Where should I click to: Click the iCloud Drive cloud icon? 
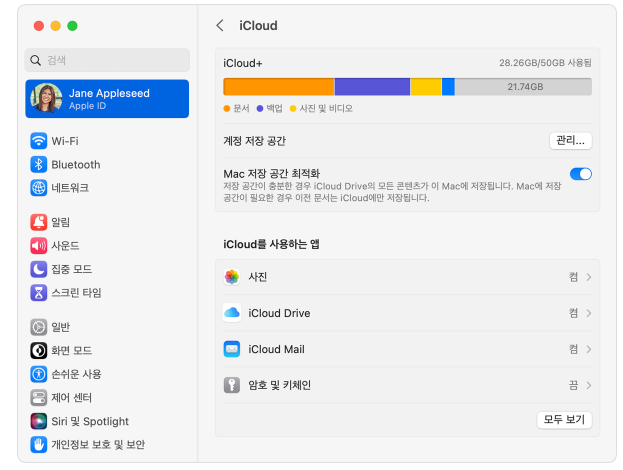click(232, 313)
